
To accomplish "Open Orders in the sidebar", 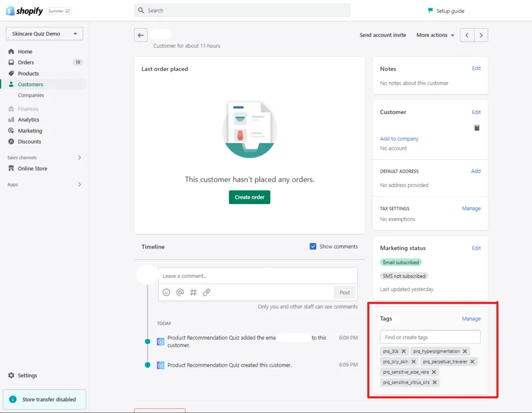I will 26,62.
